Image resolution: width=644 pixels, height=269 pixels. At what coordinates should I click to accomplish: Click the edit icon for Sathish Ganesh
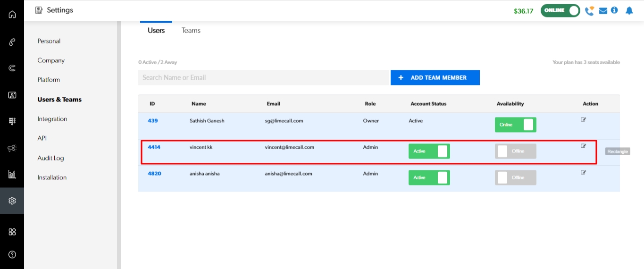point(583,120)
